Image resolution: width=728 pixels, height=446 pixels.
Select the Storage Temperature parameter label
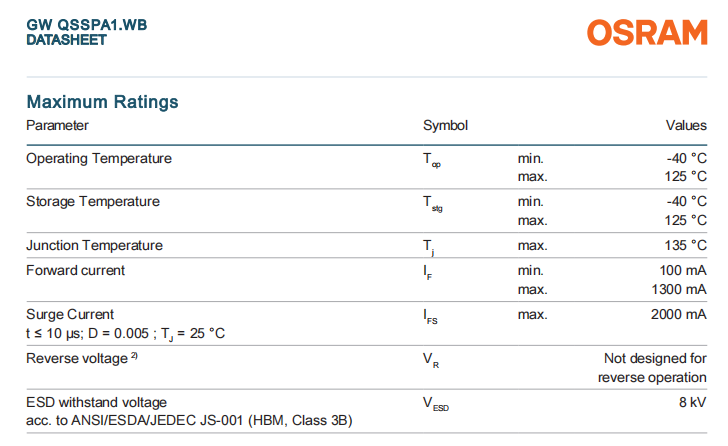(92, 201)
